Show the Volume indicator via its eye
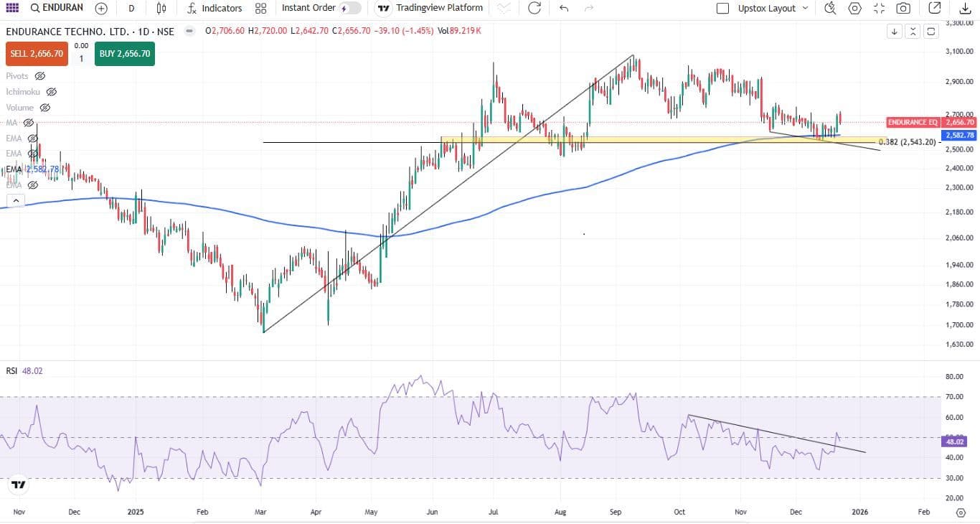Screen dimensions: 980x524 (44, 108)
